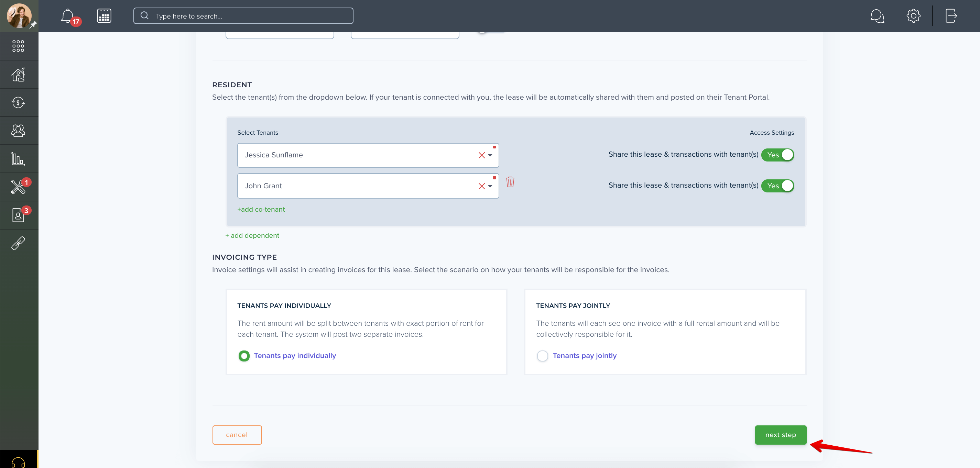This screenshot has height=468, width=980.
Task: Click the + add dependent link
Action: 252,236
